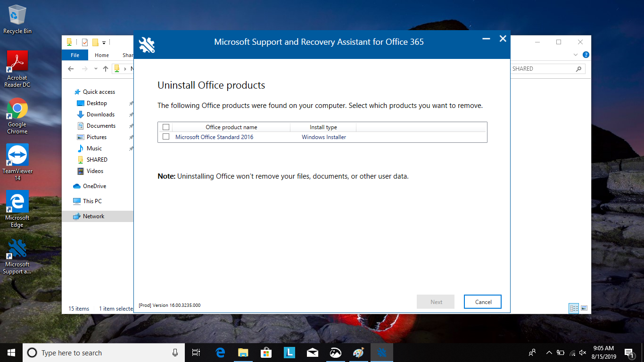Sort by Office product name column

(231, 127)
